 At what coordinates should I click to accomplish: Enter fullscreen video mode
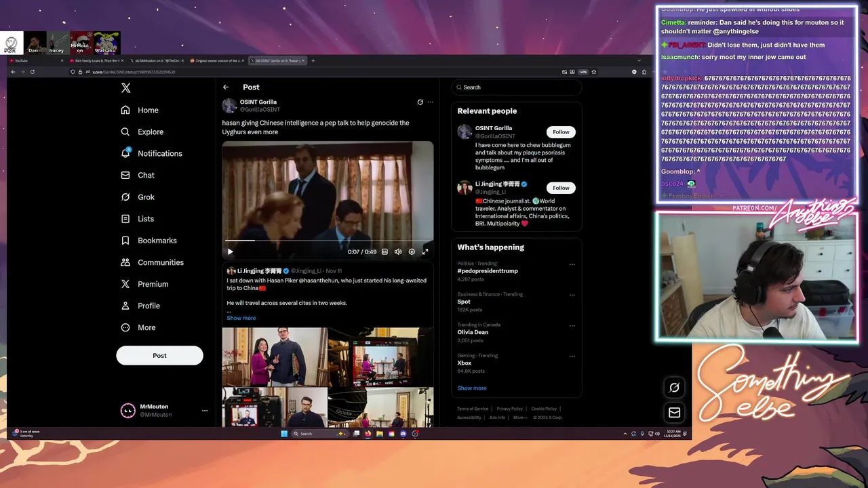[425, 251]
